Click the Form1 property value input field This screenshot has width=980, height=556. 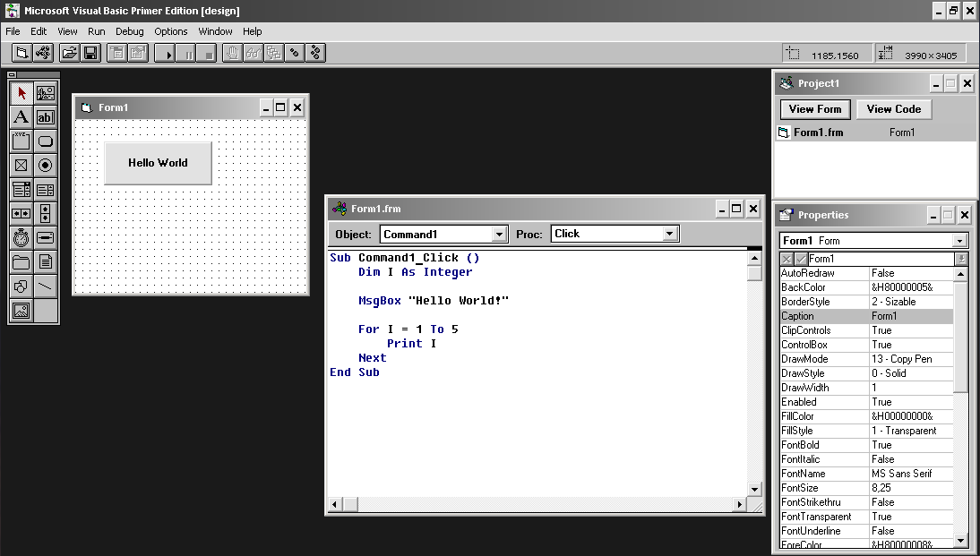pos(880,259)
